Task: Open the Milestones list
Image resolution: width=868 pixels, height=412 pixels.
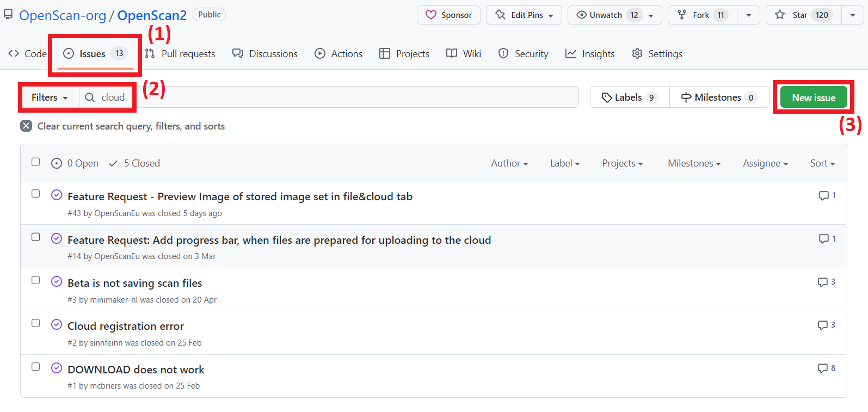Action: (719, 97)
